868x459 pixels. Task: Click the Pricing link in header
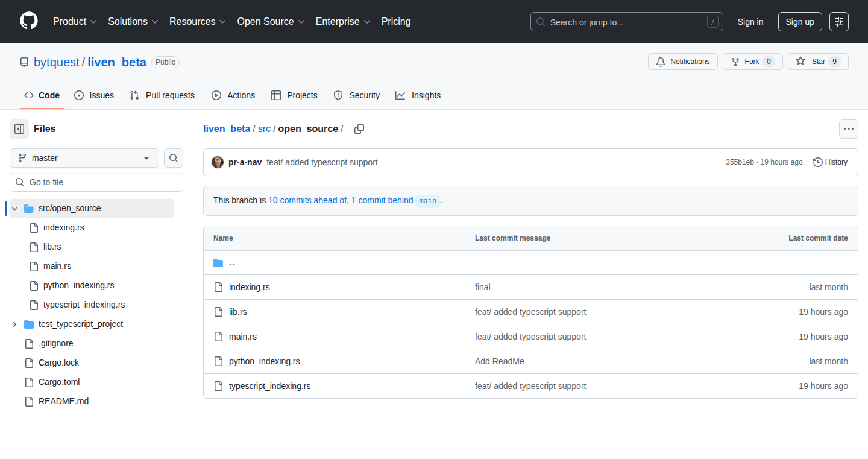pos(396,22)
